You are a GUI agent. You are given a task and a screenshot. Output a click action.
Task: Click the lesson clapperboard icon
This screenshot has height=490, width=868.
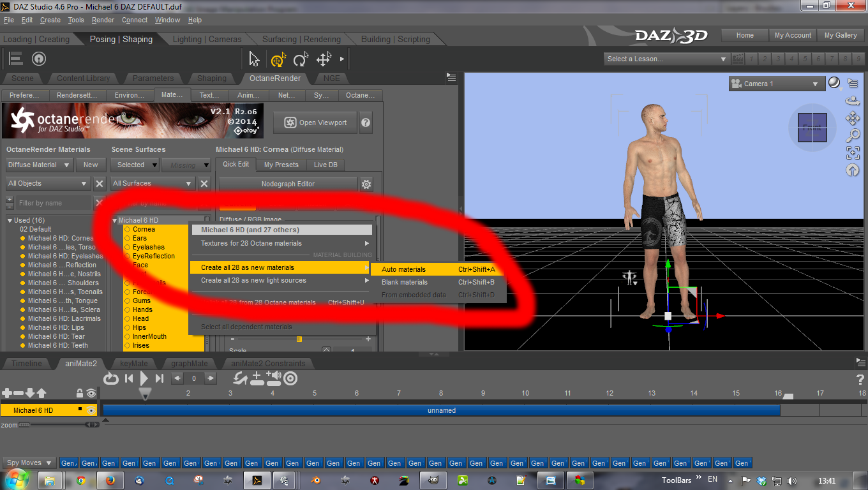pyautogui.click(x=738, y=59)
